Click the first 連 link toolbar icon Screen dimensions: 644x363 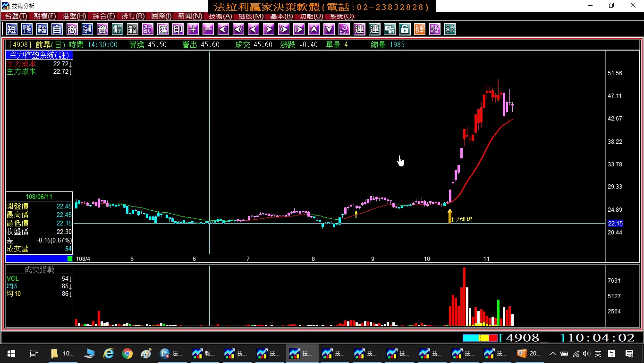(359, 29)
